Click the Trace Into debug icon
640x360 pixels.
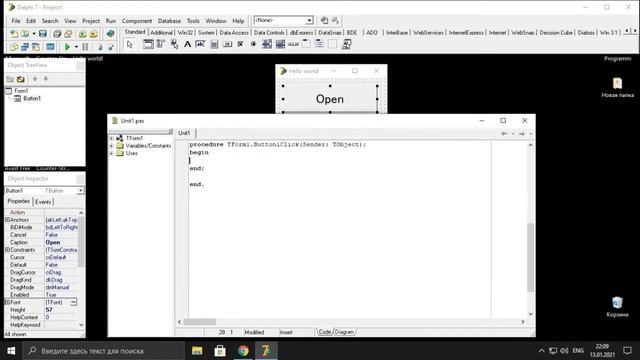tap(100, 47)
